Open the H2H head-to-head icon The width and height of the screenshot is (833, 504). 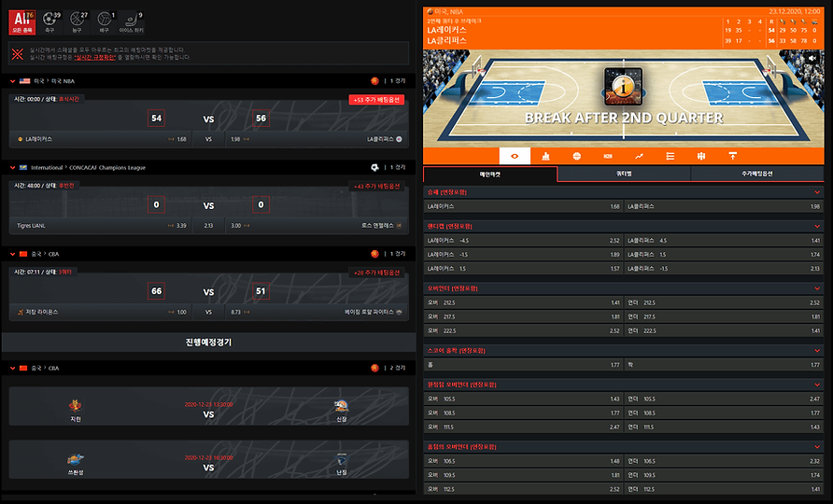(608, 156)
